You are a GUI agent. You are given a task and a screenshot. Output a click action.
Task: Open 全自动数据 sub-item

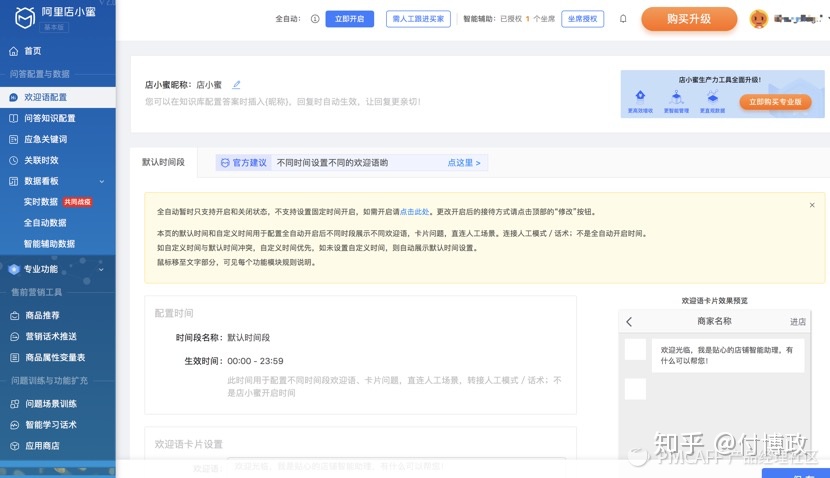45,223
